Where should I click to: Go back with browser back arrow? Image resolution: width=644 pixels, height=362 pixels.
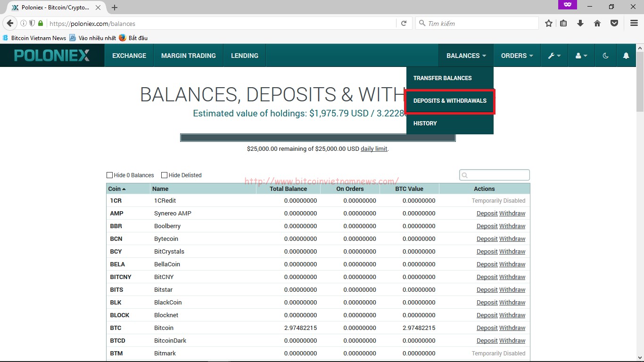(x=10, y=23)
